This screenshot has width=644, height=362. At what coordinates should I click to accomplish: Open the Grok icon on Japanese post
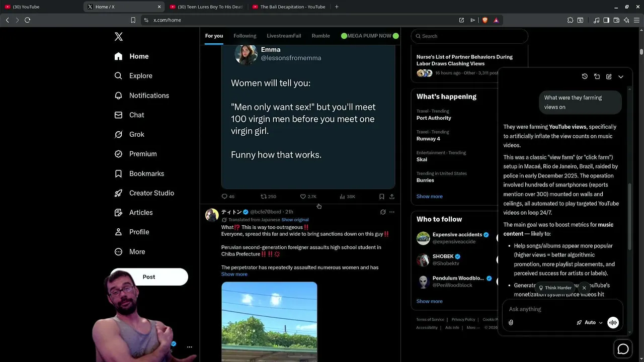click(383, 212)
